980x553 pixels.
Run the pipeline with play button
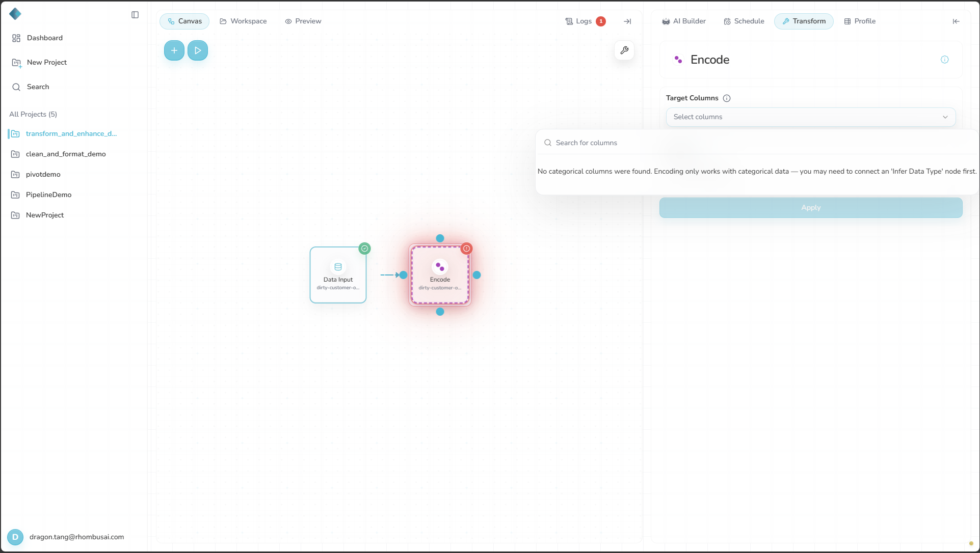198,50
